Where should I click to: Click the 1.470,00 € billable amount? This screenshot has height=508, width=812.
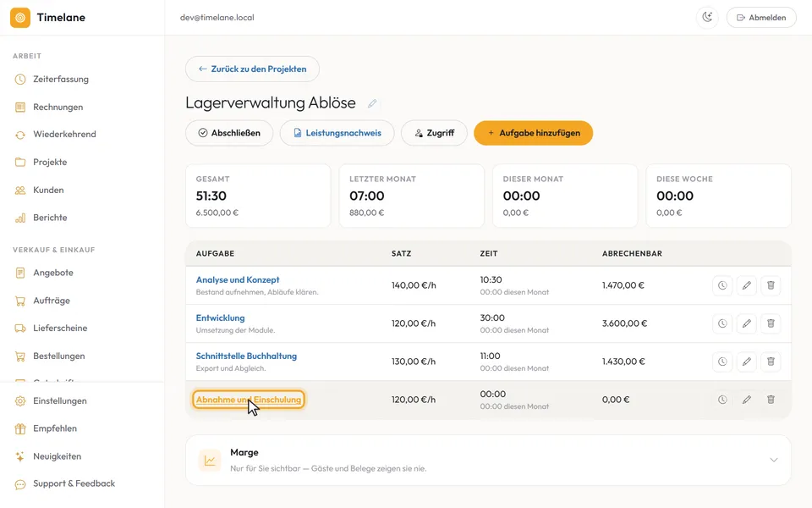623,285
